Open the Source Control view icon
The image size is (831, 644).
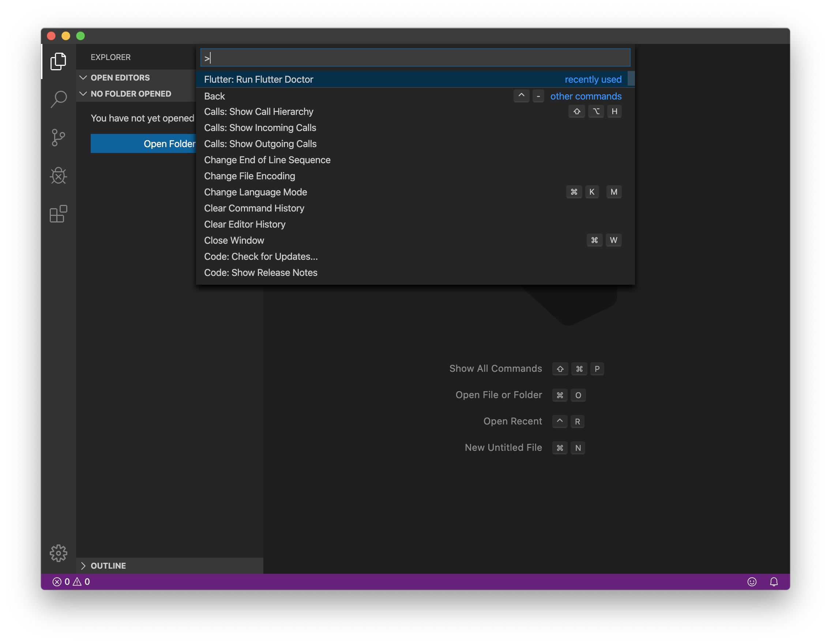pos(58,138)
